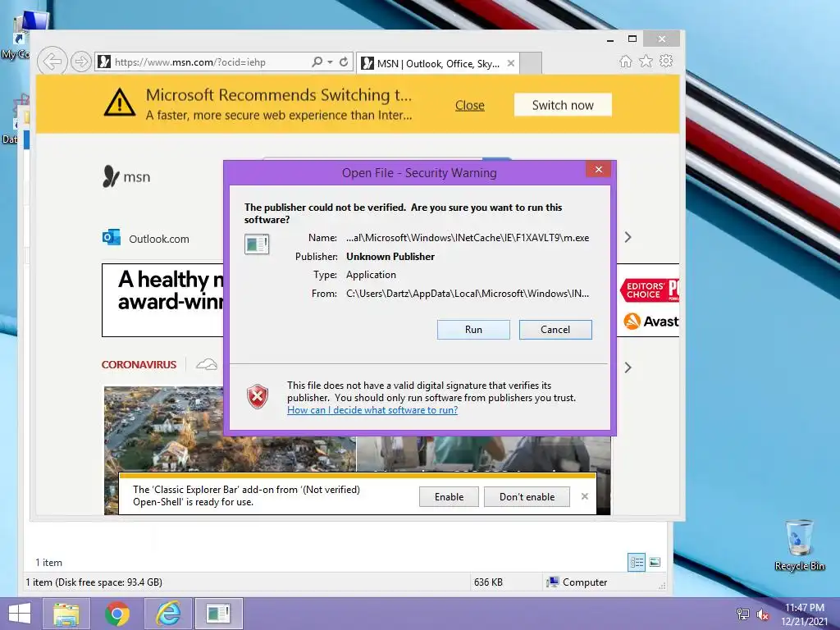Open the Internet Explorer Home icon
Screen dimensions: 840x630
click(x=625, y=61)
